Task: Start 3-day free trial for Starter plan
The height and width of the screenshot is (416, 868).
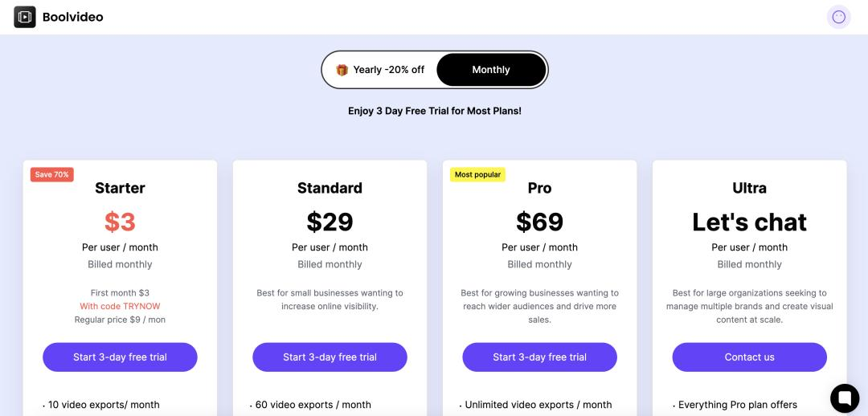Action: click(x=120, y=357)
